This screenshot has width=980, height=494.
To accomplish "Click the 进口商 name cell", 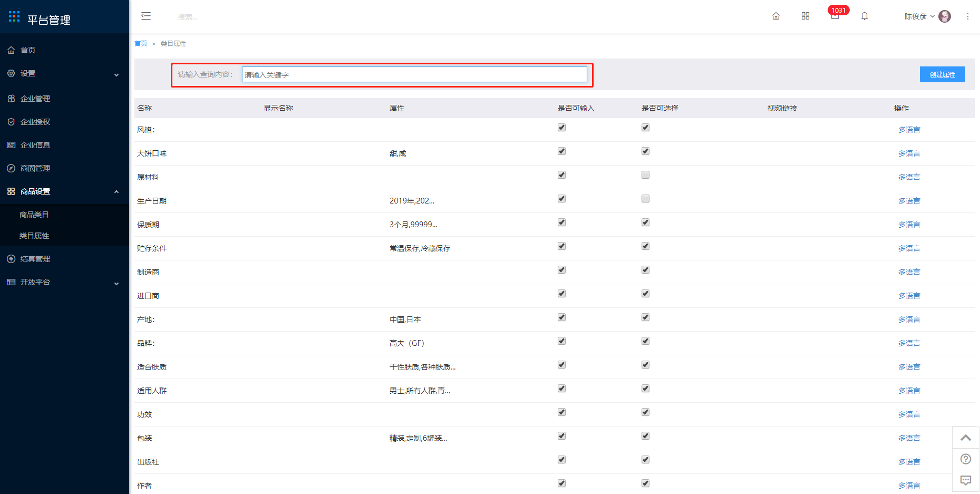I will coord(148,296).
